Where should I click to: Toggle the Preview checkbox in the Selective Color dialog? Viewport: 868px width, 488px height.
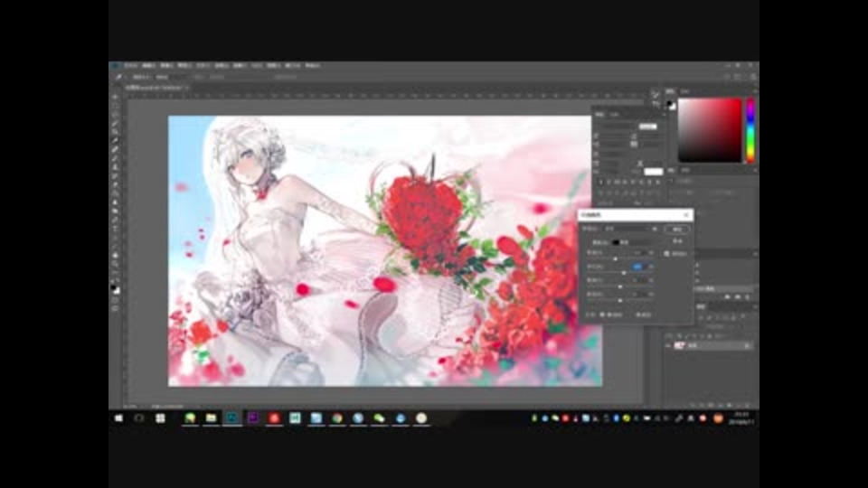(x=667, y=253)
